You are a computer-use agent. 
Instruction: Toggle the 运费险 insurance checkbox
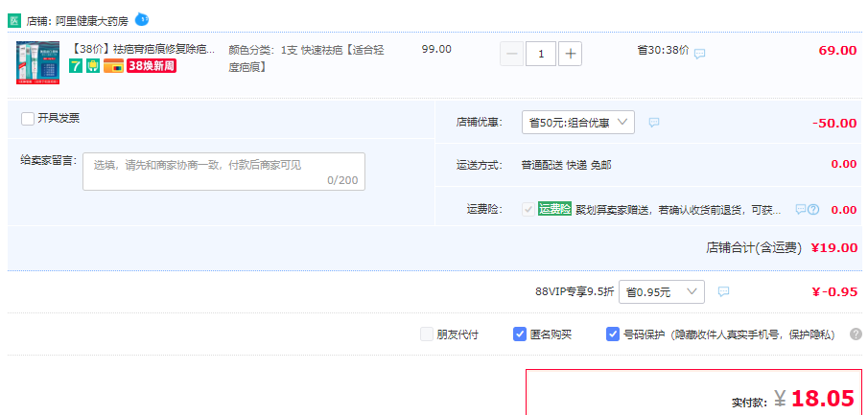click(x=528, y=210)
